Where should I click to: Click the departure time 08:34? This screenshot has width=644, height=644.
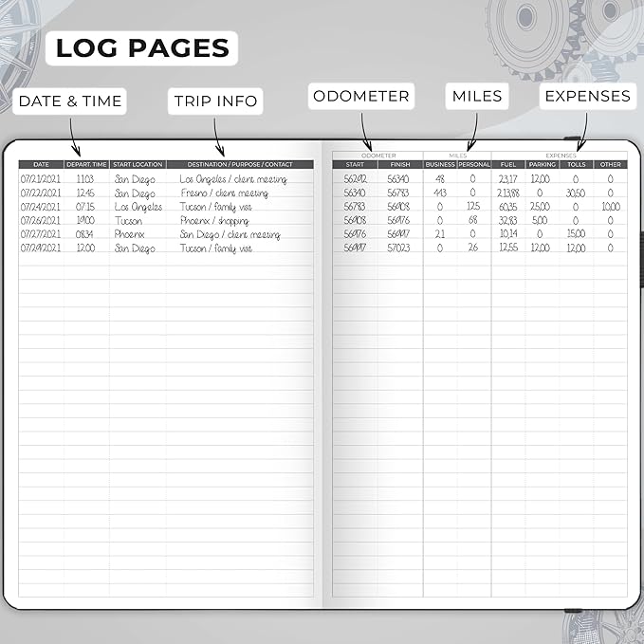pos(84,234)
